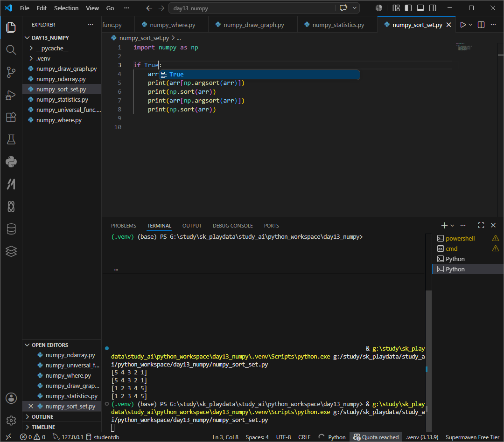Toggle the primary side bar visibility
Viewport: 504px width, 442px height.
tap(408, 8)
